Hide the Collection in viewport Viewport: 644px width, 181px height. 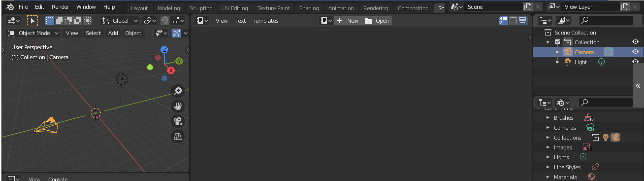[x=635, y=42]
